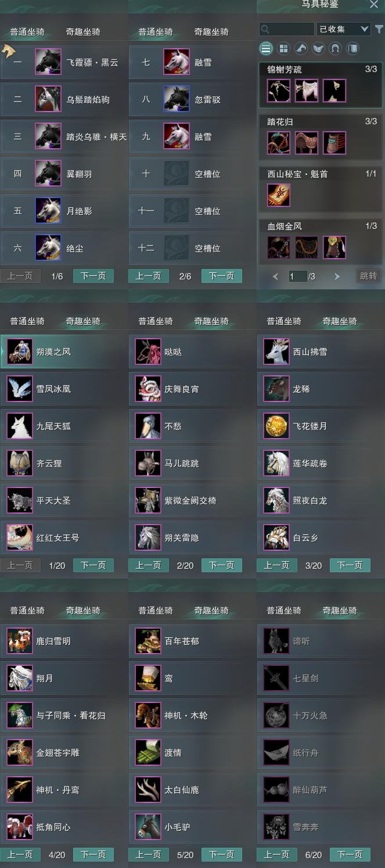
Task: Pick the 飞花镂月 golden orb mount
Action: pyautogui.click(x=276, y=426)
